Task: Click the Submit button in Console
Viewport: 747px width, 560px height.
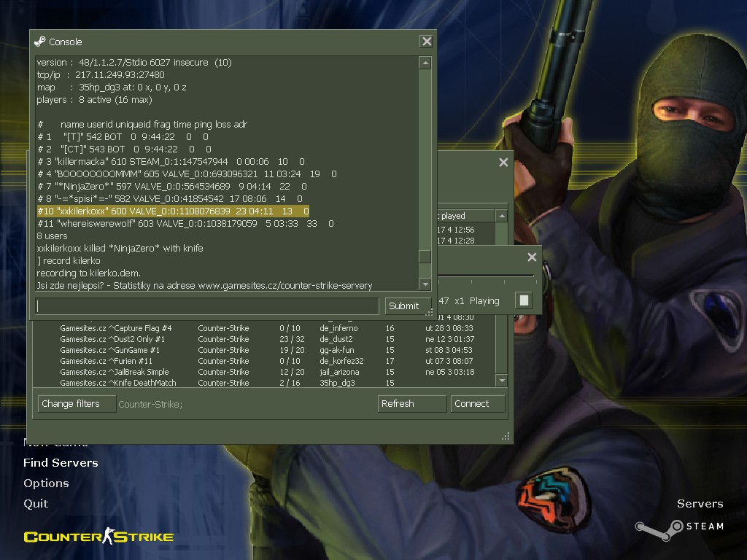Action: tap(407, 306)
